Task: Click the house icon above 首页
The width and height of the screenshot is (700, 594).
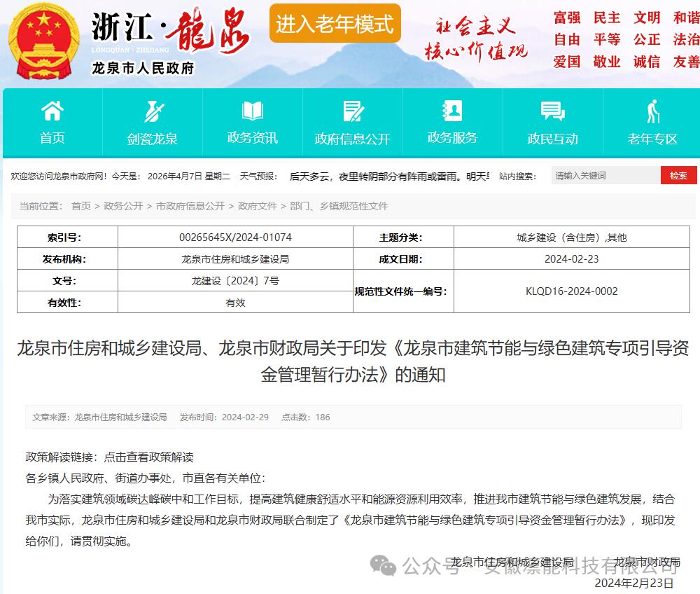Action: tap(52, 111)
